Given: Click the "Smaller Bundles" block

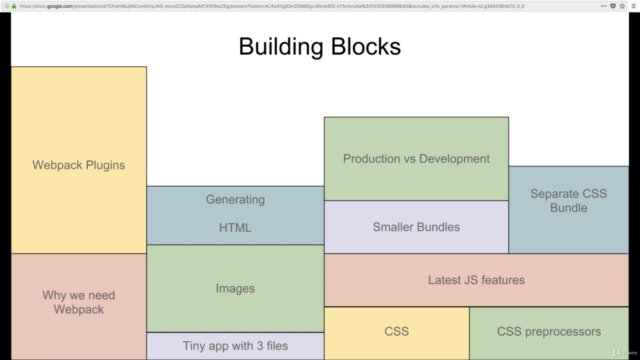Looking at the screenshot, I should tap(416, 227).
